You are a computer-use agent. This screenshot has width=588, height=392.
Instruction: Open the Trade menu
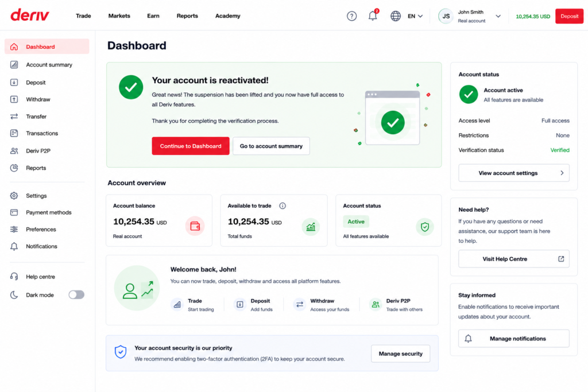(83, 15)
